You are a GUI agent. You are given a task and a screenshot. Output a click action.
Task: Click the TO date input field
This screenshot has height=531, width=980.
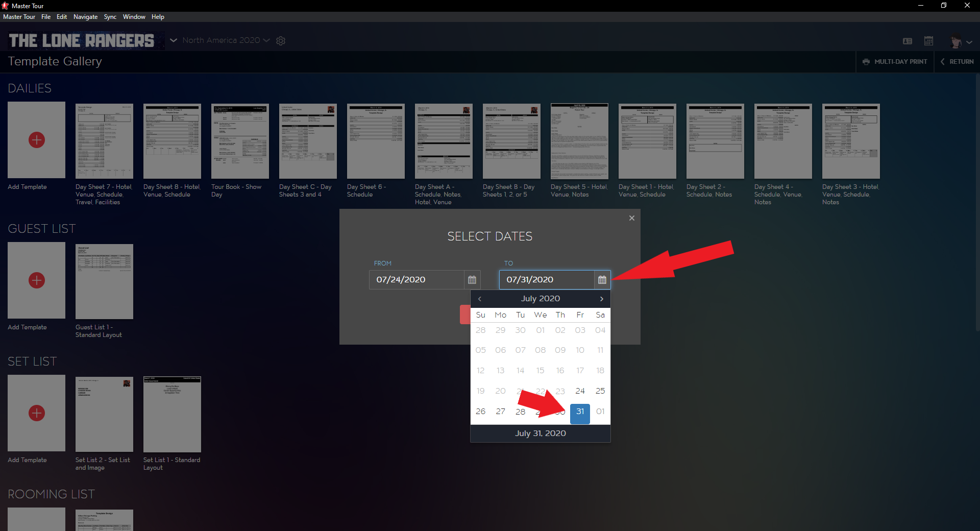547,280
